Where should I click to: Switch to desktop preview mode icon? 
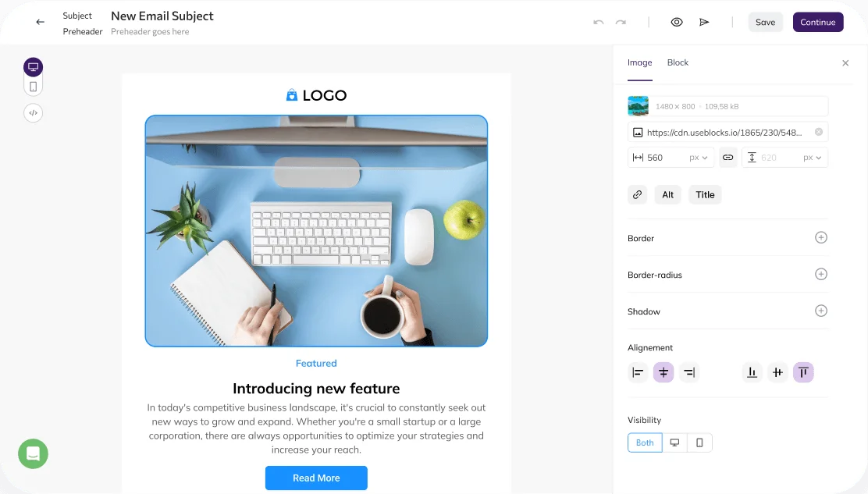pos(34,67)
